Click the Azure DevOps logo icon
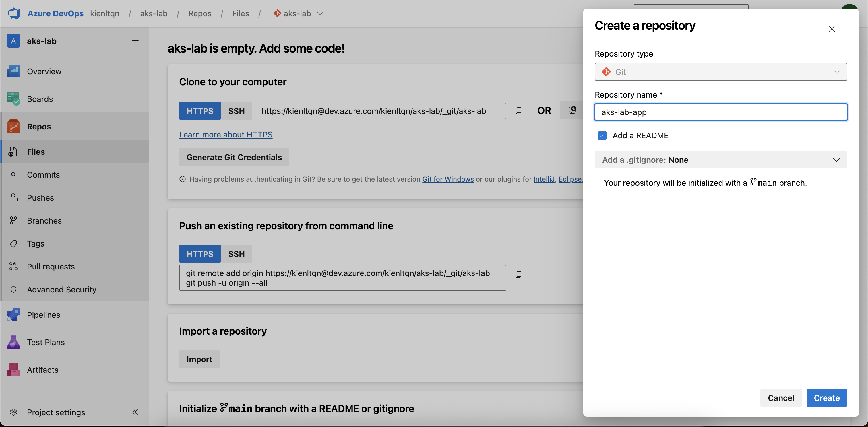This screenshot has height=427, width=868. tap(14, 13)
